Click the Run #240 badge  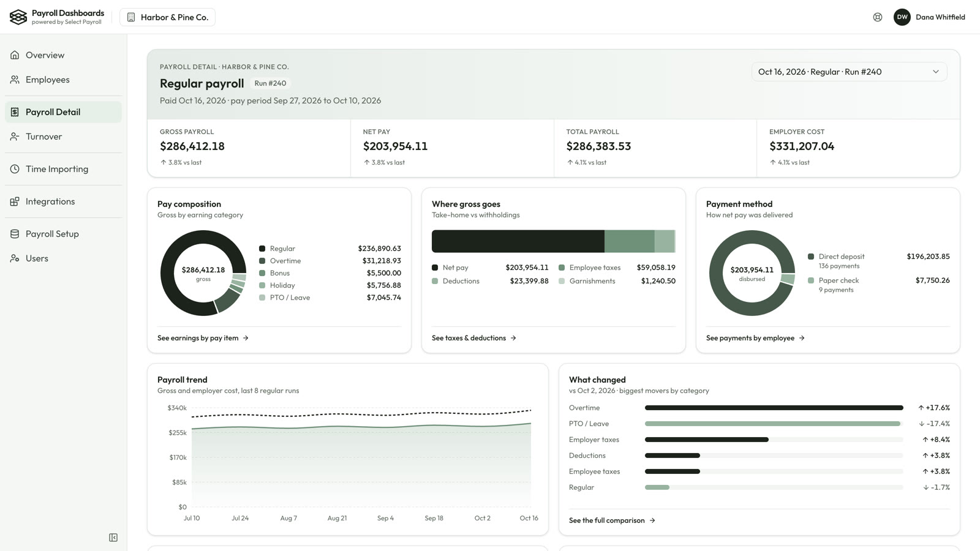point(270,83)
